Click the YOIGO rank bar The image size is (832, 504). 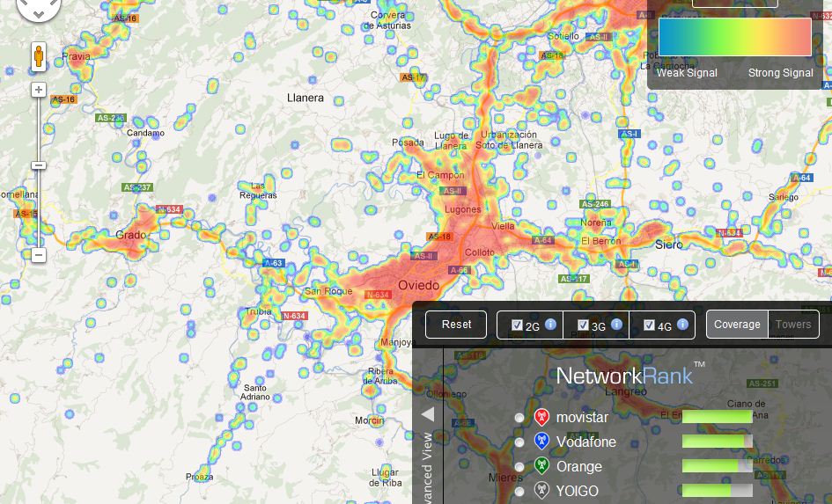pos(717,490)
